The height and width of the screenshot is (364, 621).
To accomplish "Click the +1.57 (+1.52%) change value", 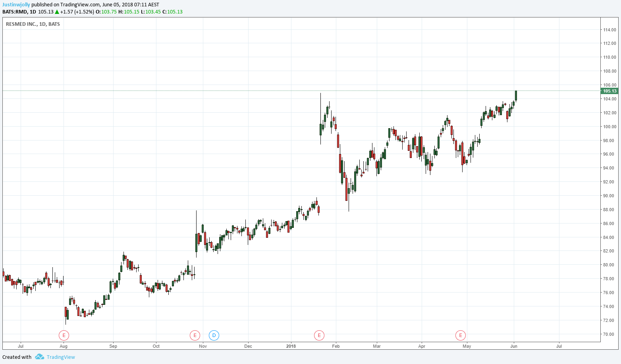I will click(x=77, y=12).
